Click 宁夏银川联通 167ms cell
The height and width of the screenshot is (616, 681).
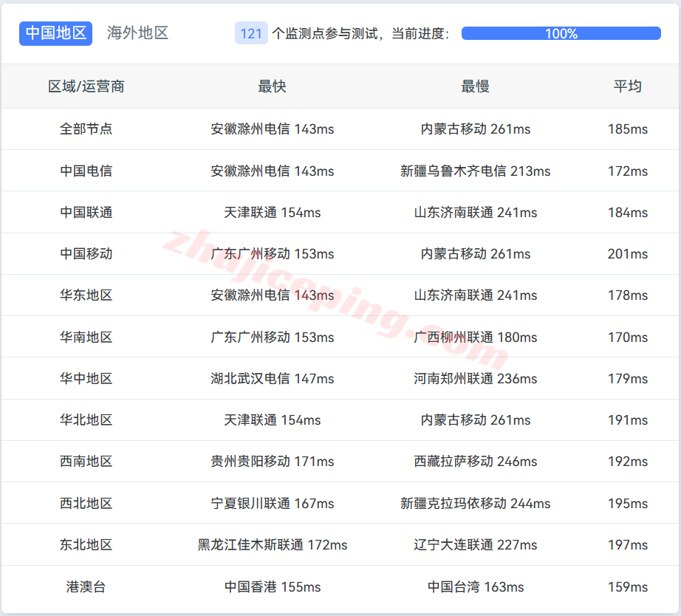click(273, 504)
